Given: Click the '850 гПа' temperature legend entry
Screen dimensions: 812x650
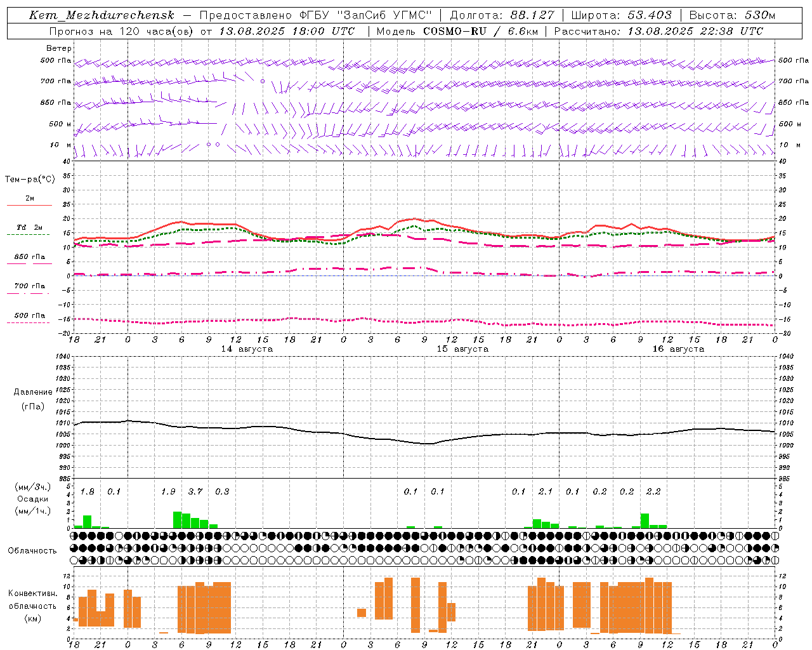Looking at the screenshot, I should pos(30,257).
